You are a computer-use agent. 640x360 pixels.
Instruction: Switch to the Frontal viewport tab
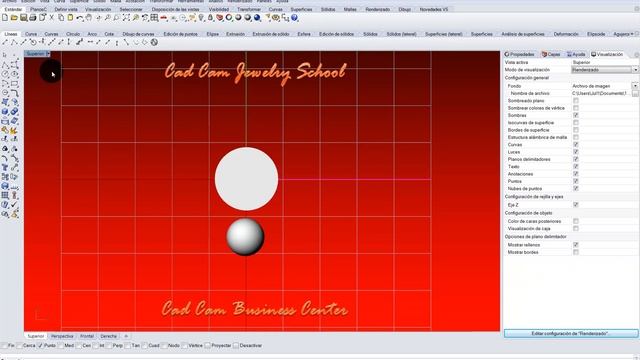click(x=87, y=336)
